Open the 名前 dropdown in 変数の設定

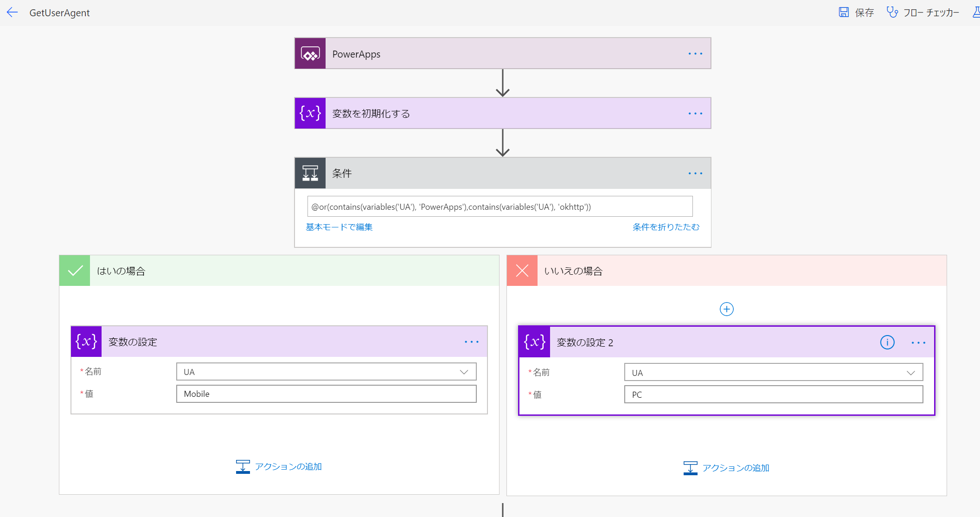[x=463, y=371]
